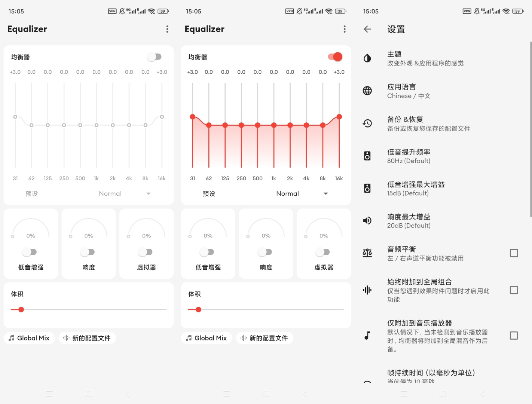Toggle the 低音增强 switch
The width and height of the screenshot is (532, 404).
[30, 252]
